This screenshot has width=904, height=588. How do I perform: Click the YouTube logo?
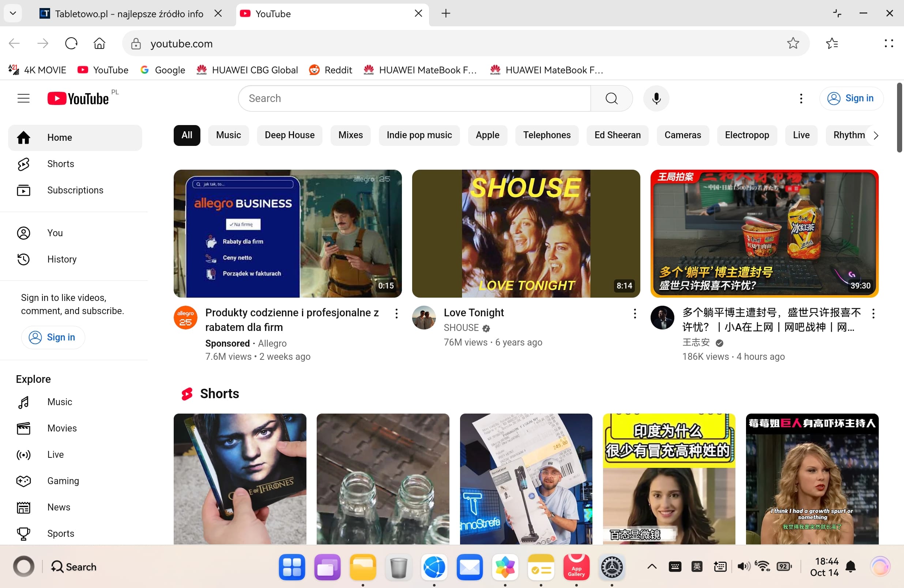[x=78, y=98]
